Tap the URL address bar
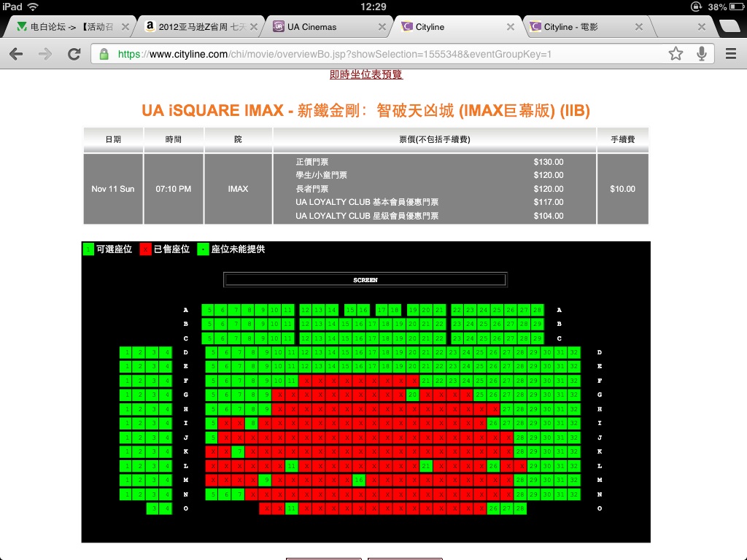 (379, 54)
